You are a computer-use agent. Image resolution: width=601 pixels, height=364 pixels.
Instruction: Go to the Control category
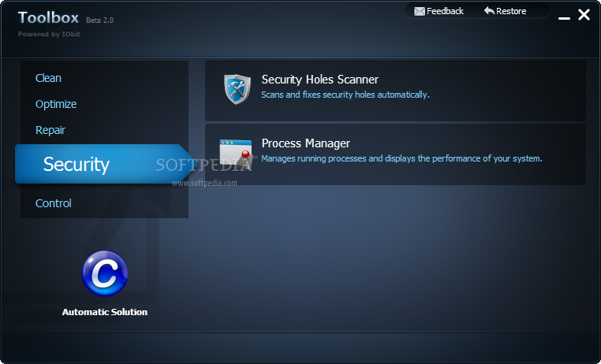point(54,203)
